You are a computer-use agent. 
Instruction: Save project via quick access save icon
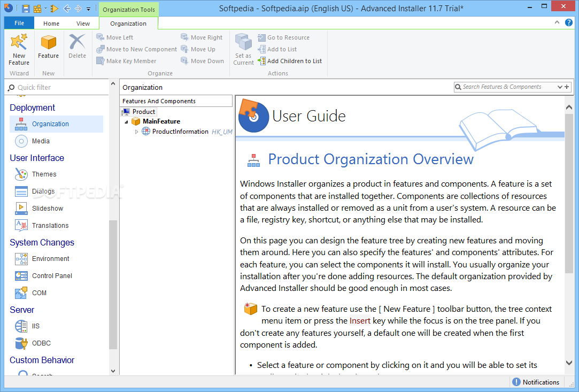pyautogui.click(x=26, y=9)
